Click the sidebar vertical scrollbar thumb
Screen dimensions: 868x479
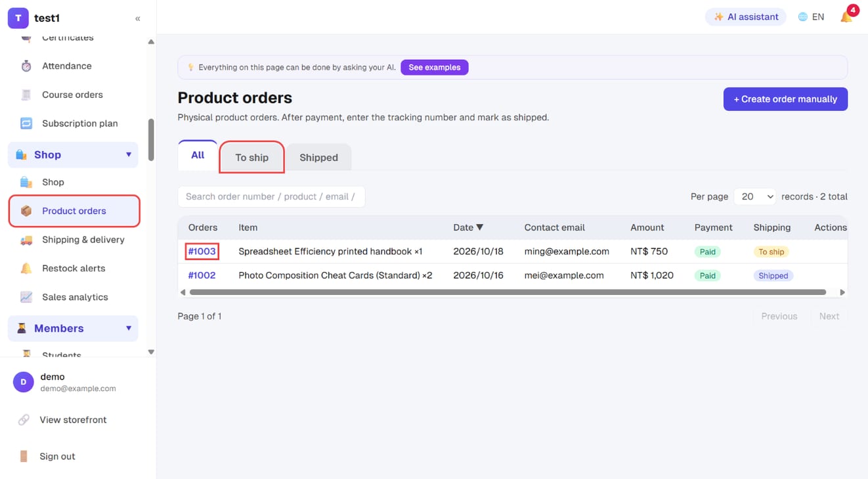151,139
